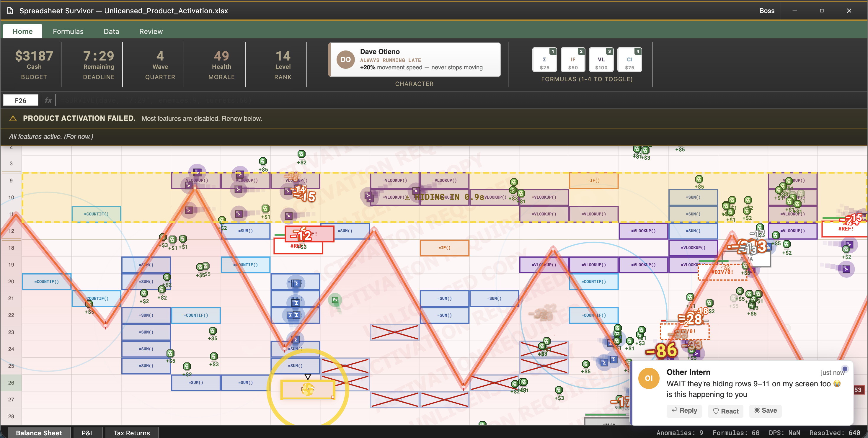Toggle the IF formula for $50
The image size is (868, 438).
pyautogui.click(x=573, y=60)
